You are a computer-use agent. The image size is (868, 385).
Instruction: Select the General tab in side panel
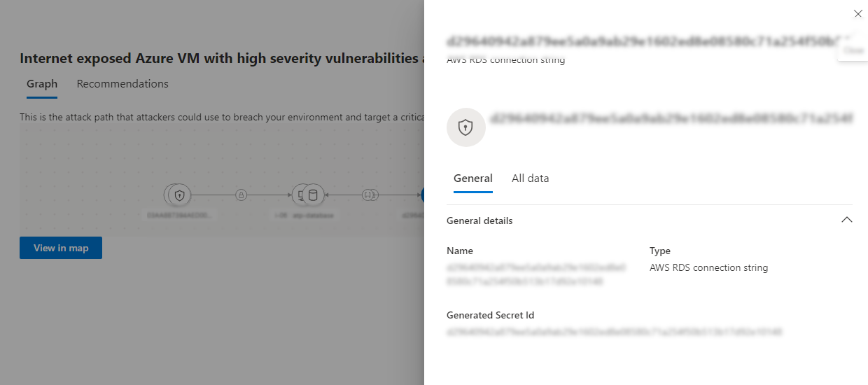(472, 178)
